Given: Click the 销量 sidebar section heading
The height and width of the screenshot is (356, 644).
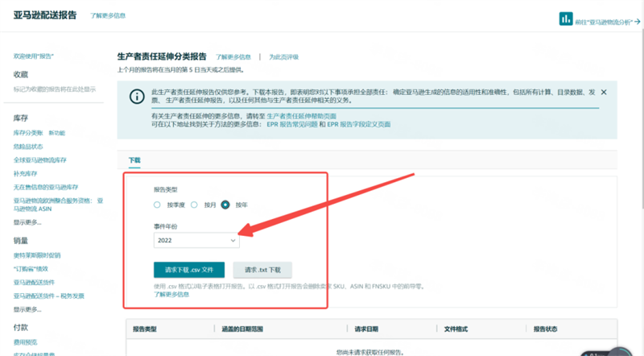Looking at the screenshot, I should (21, 241).
